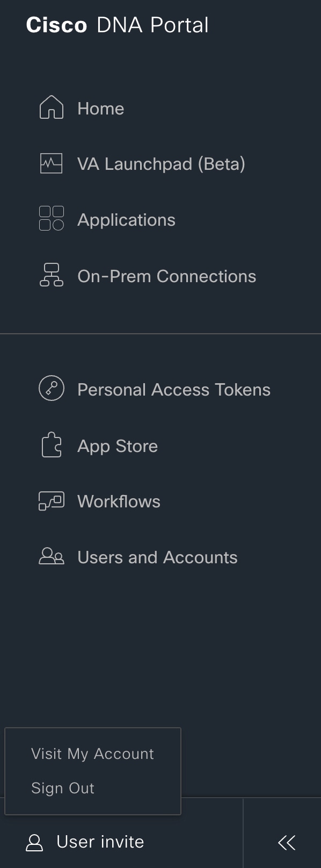Open VA Launchpad (Beta) text link
Screen dimensions: 321x868
(x=161, y=164)
